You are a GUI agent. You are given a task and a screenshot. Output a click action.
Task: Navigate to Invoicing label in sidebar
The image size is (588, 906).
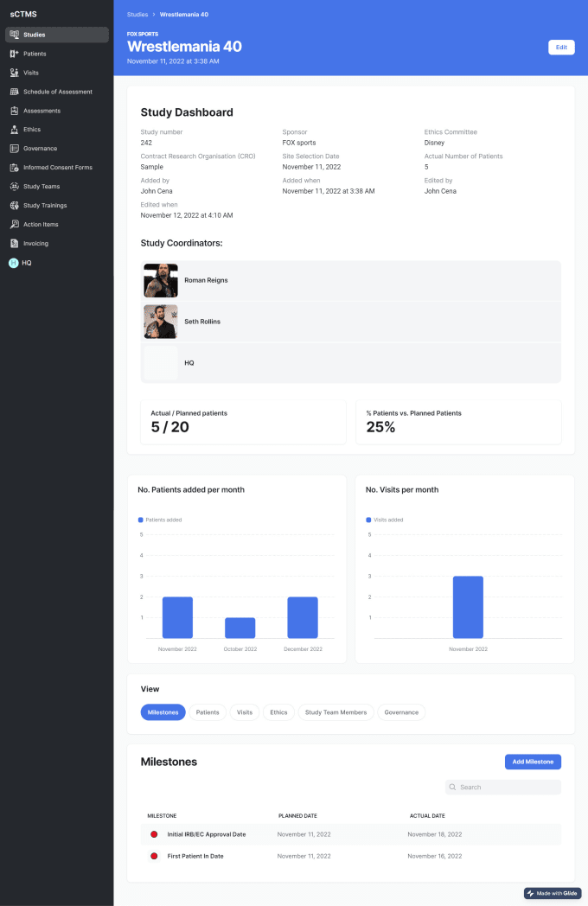pyautogui.click(x=35, y=243)
